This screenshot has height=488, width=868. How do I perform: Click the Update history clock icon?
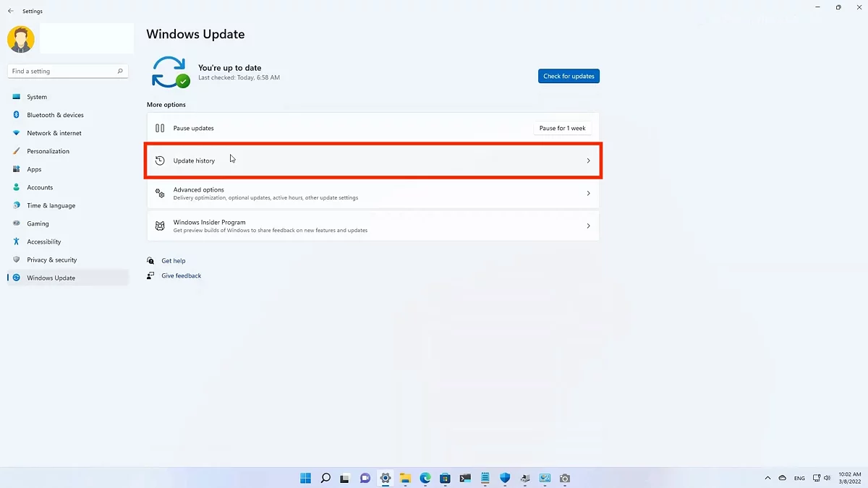160,160
